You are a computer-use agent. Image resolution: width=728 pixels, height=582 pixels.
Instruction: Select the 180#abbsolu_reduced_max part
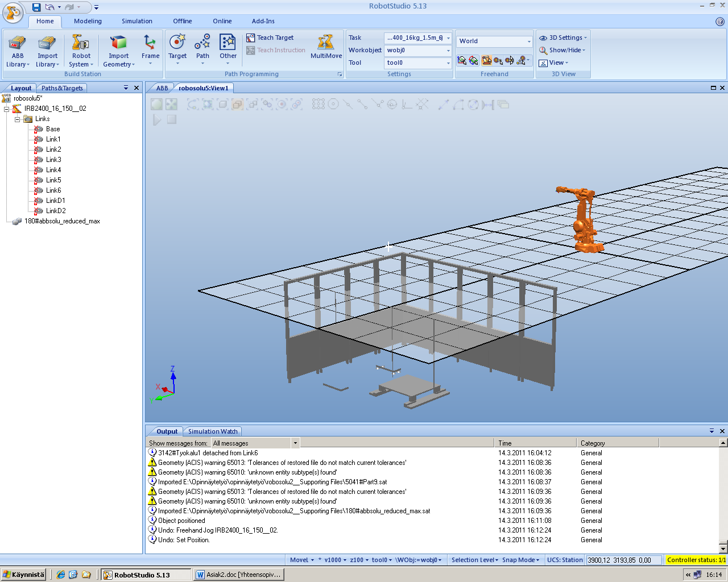coord(62,221)
